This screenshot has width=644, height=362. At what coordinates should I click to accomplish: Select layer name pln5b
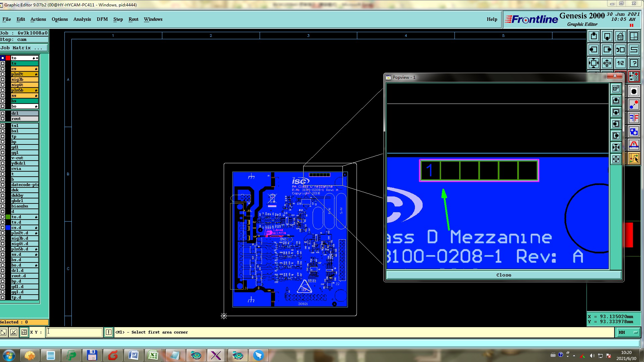pyautogui.click(x=24, y=90)
